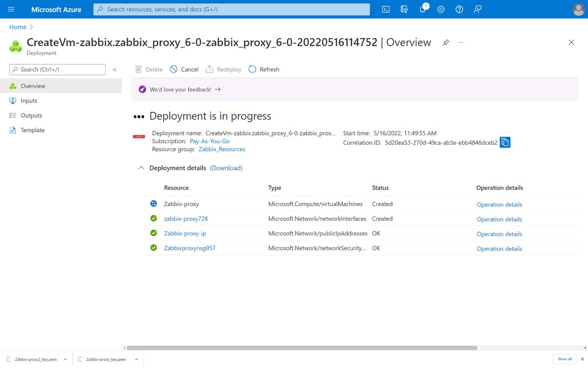Click the Redeploy toolbar button
Image resolution: width=588 pixels, height=368 pixels.
coord(223,70)
